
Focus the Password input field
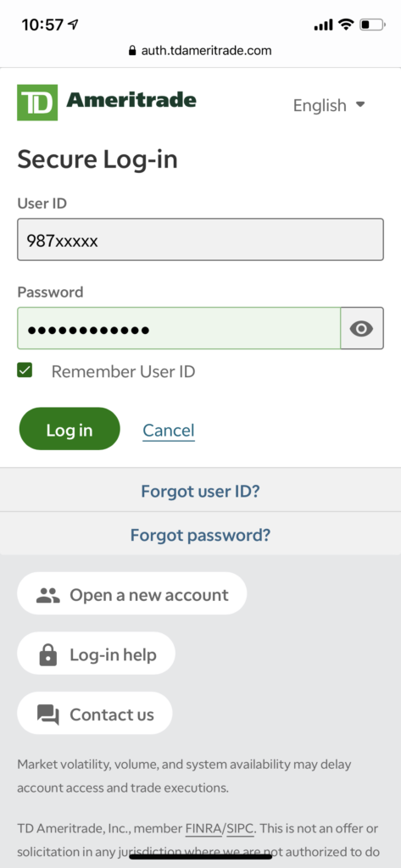pos(179,328)
